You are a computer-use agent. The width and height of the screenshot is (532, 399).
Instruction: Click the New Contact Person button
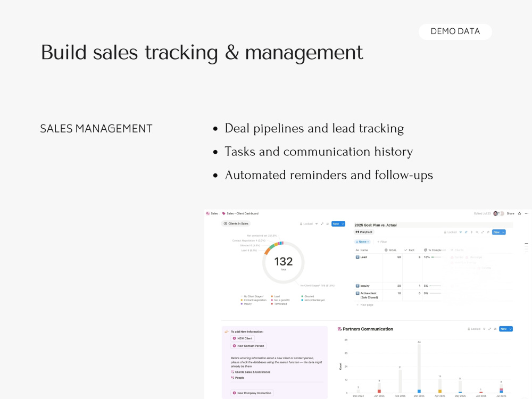248,346
